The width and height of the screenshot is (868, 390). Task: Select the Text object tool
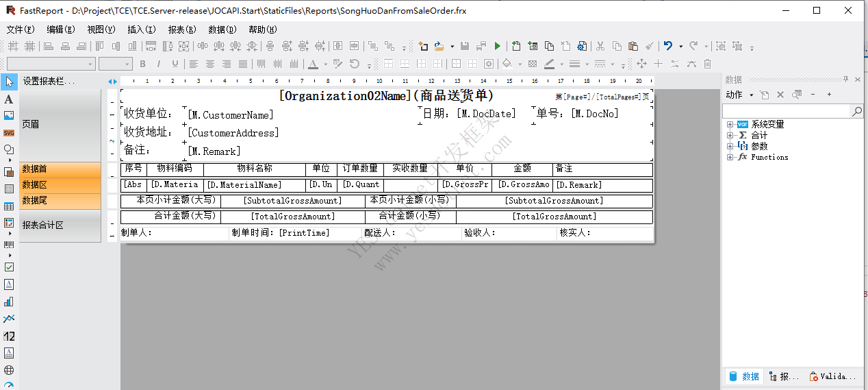(9, 99)
